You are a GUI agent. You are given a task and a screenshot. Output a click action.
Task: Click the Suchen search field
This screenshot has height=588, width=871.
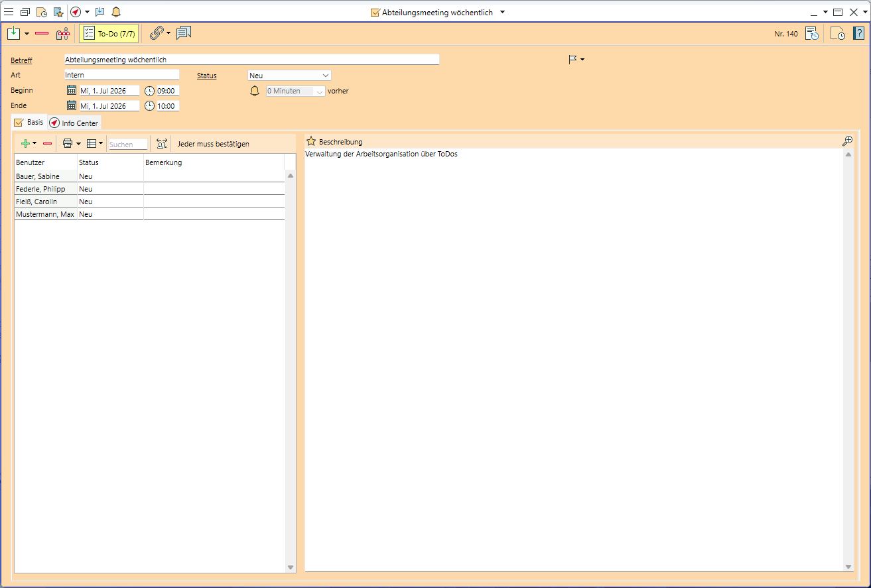click(x=127, y=144)
